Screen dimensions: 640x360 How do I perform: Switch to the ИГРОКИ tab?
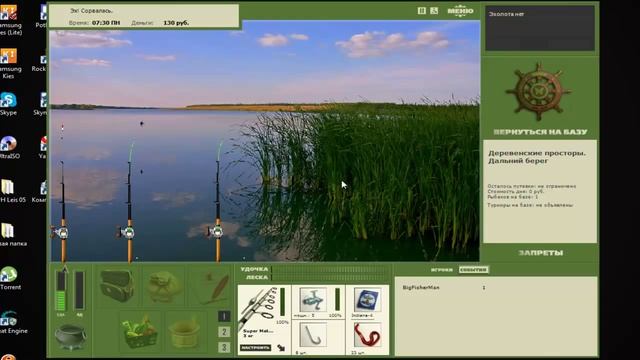coord(442,270)
